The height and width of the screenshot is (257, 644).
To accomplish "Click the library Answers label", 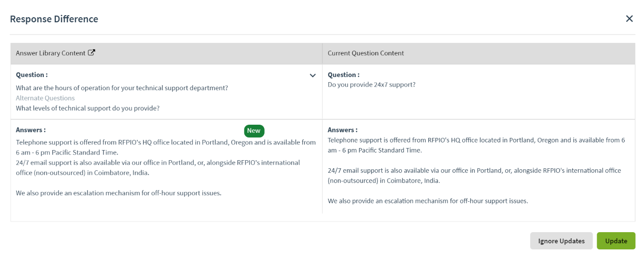I will click(30, 130).
